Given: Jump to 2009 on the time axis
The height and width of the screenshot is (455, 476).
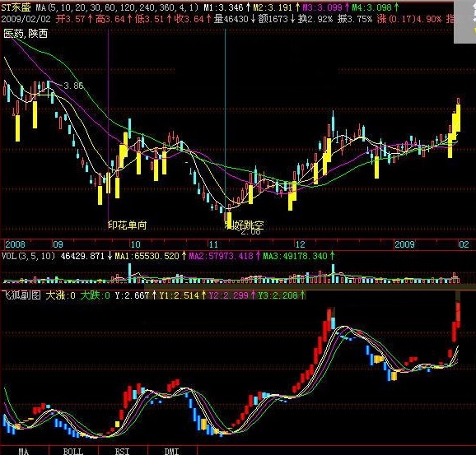Looking at the screenshot, I should click(404, 244).
